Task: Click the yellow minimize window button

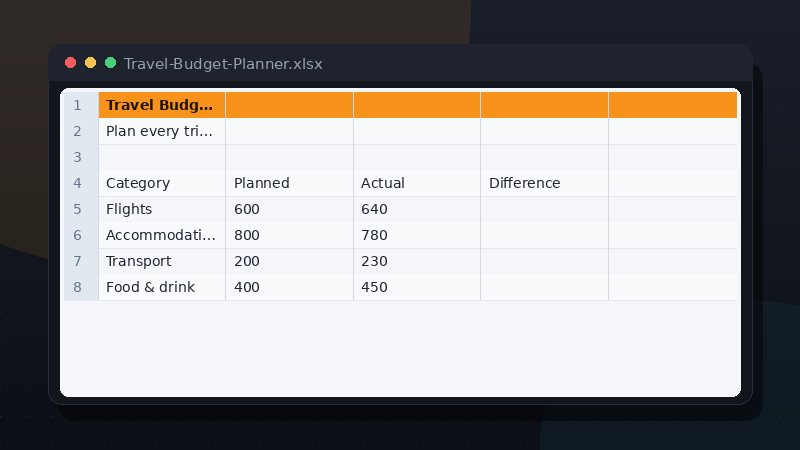Action: (x=90, y=63)
